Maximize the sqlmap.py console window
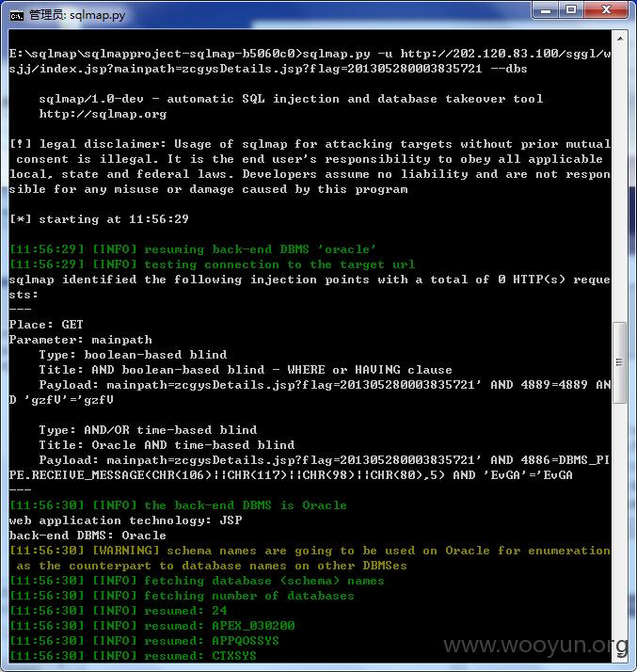 pos(571,9)
